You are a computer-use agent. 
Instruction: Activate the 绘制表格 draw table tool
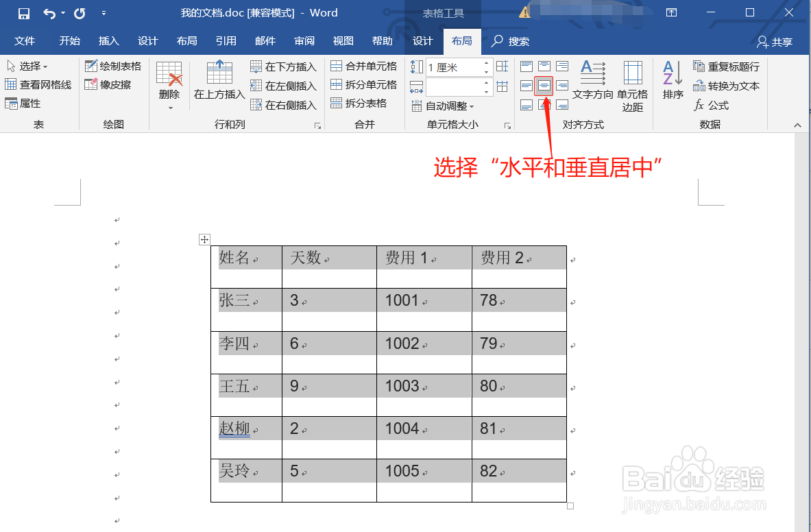coord(113,66)
